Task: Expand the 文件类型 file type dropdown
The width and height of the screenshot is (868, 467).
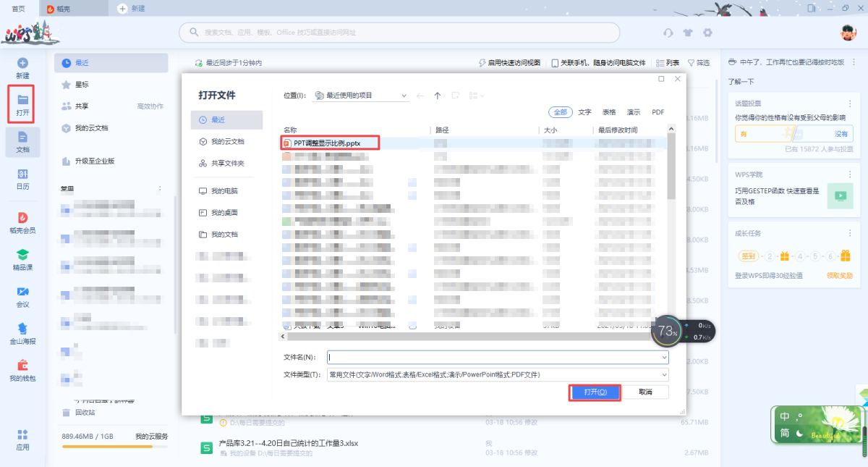Action: click(664, 375)
